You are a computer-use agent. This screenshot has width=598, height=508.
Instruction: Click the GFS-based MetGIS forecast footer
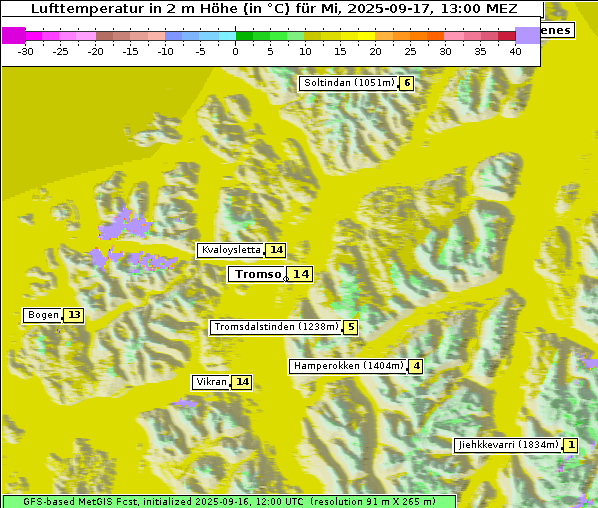pos(229,502)
